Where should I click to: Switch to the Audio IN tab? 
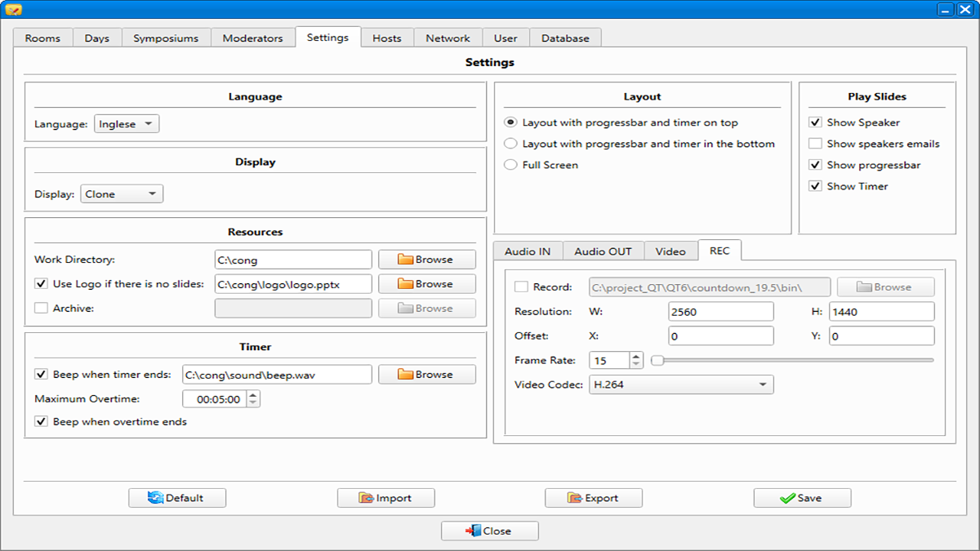pyautogui.click(x=528, y=251)
